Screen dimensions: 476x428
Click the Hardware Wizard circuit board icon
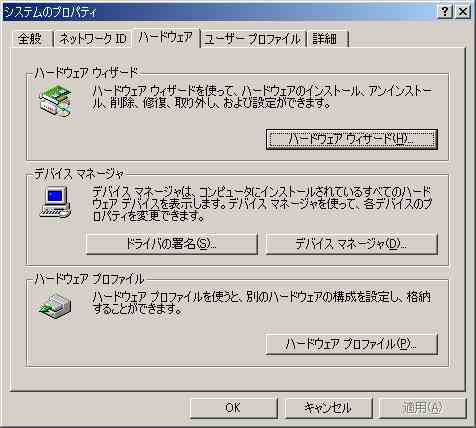tap(55, 102)
